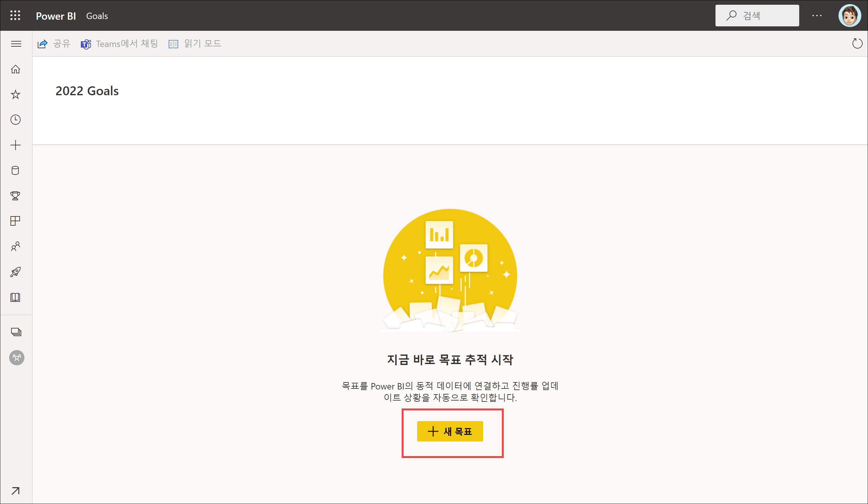Open Shared with me people icon
Viewport: 868px width, 504px height.
click(x=16, y=246)
